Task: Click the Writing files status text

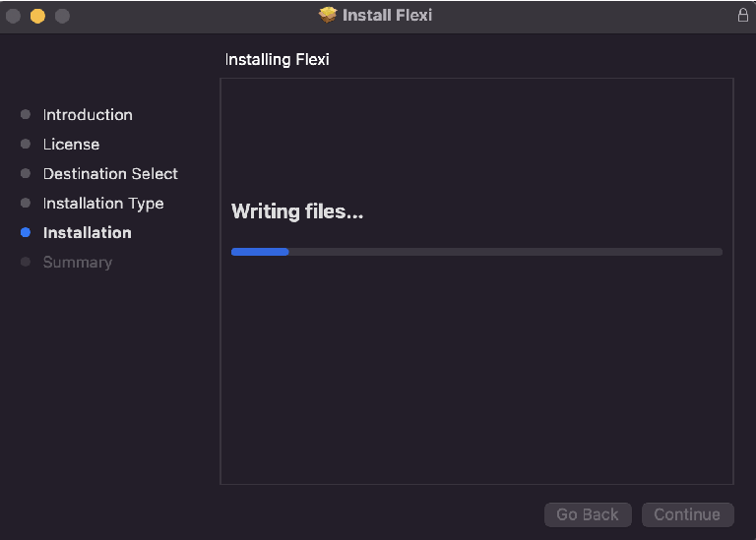Action: pyautogui.click(x=297, y=211)
